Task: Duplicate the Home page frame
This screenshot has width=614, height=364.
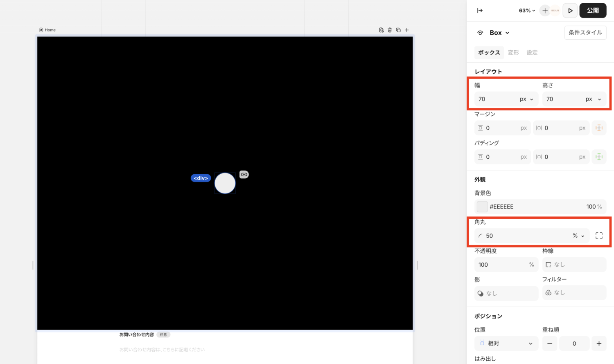Action: click(x=398, y=30)
